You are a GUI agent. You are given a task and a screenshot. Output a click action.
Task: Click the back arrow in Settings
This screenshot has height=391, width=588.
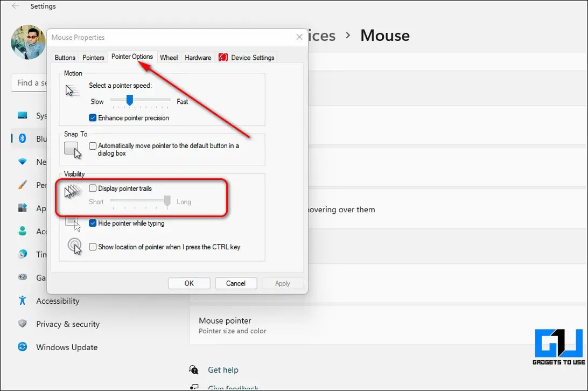click(15, 6)
